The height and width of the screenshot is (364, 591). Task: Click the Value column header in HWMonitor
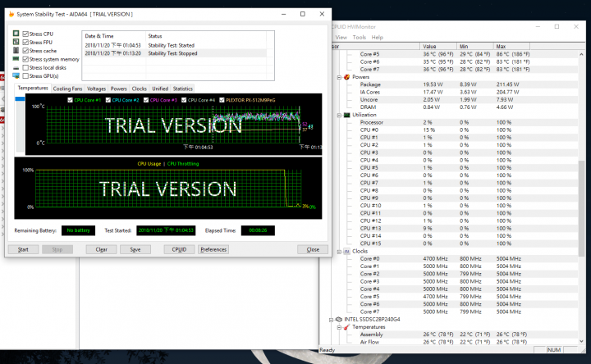[438, 46]
